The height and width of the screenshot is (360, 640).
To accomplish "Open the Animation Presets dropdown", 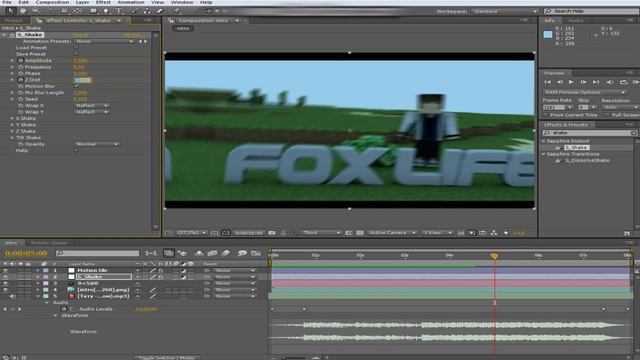I will pyautogui.click(x=104, y=41).
